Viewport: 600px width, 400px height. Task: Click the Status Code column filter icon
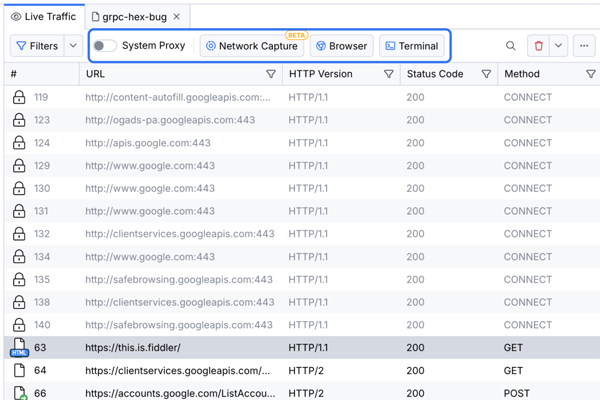486,74
